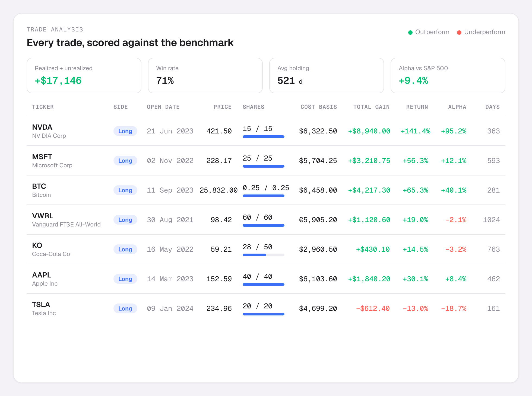Click the red Underperform legend dot
The image size is (532, 396).
459,33
